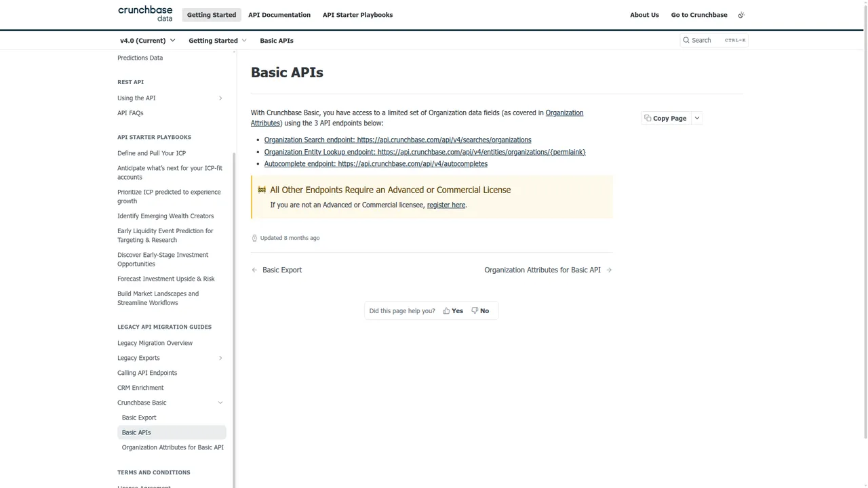The height and width of the screenshot is (488, 868).
Task: Expand the Legacy Exports sidebar section
Action: (x=220, y=358)
